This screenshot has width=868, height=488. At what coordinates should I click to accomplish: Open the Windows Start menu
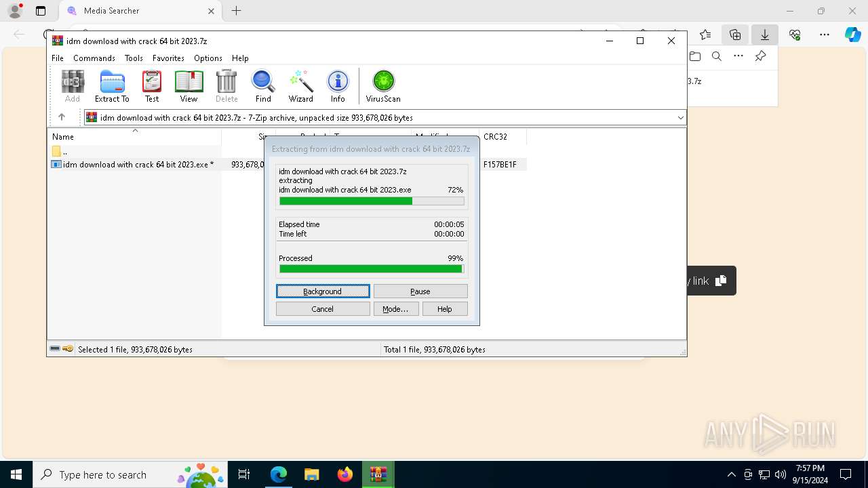point(16,474)
